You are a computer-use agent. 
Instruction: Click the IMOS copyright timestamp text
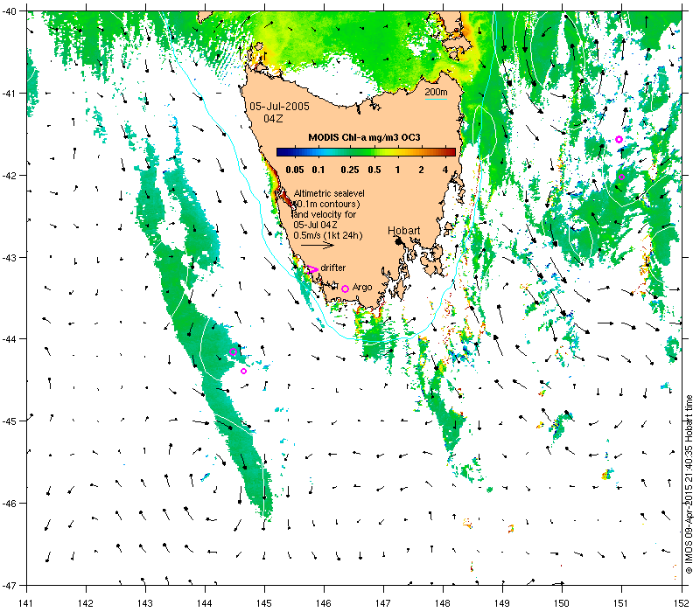(689, 485)
